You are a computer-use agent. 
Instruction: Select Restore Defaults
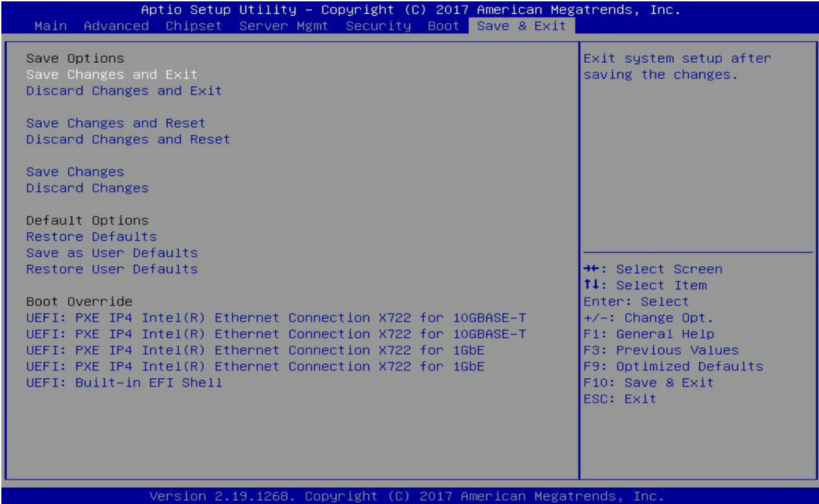coord(91,236)
